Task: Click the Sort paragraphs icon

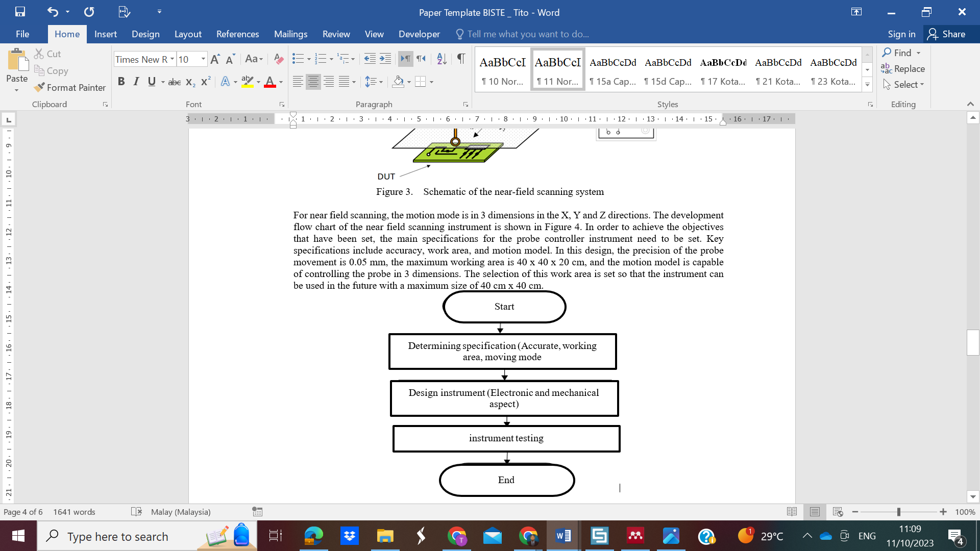Action: [442, 59]
